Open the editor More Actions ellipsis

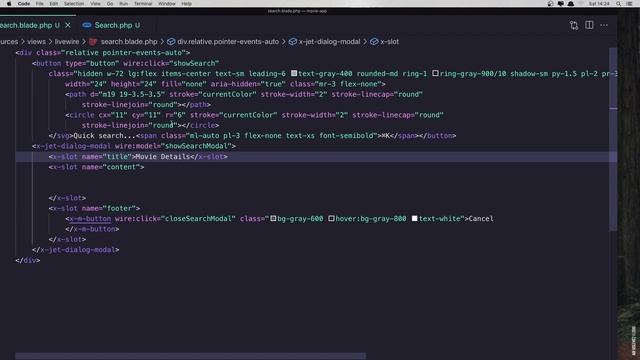pyautogui.click(x=604, y=25)
